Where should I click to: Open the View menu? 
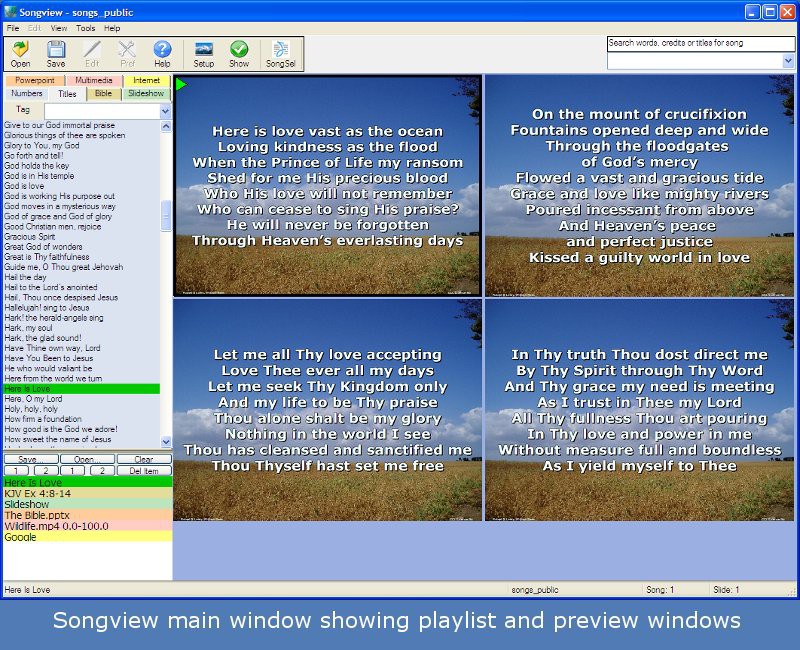click(x=59, y=28)
